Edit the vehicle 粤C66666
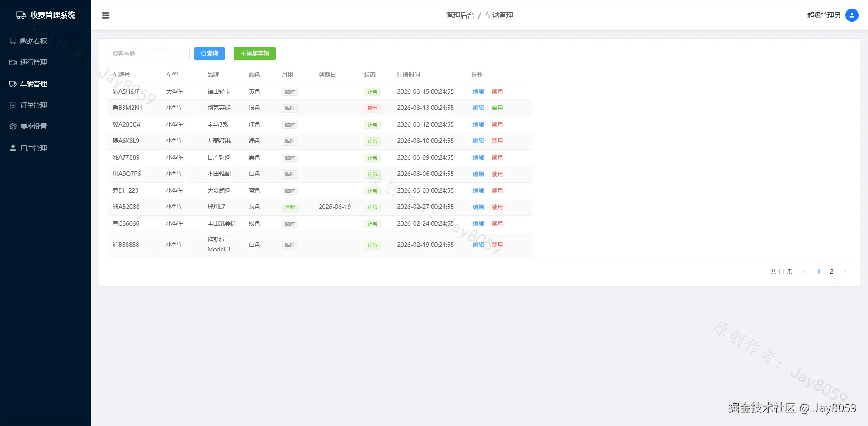Screen dimensions: 868x426 pyautogui.click(x=478, y=223)
